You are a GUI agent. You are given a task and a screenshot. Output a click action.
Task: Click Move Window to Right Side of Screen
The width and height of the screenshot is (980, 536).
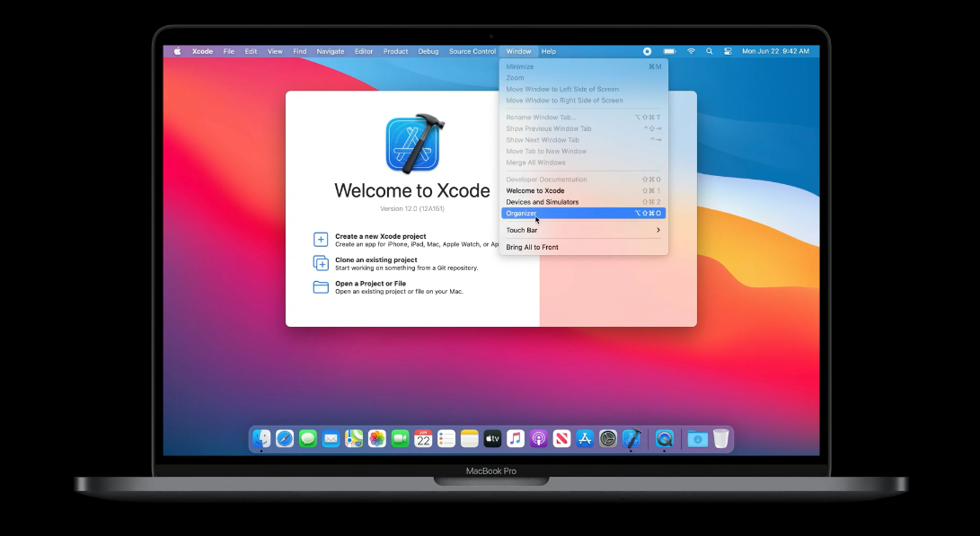click(x=583, y=100)
